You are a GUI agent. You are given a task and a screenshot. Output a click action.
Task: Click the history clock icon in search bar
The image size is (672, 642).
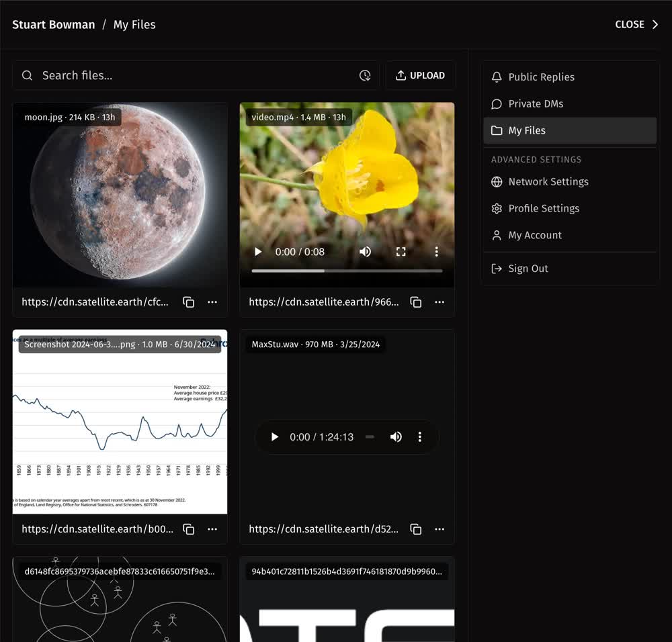(x=365, y=76)
